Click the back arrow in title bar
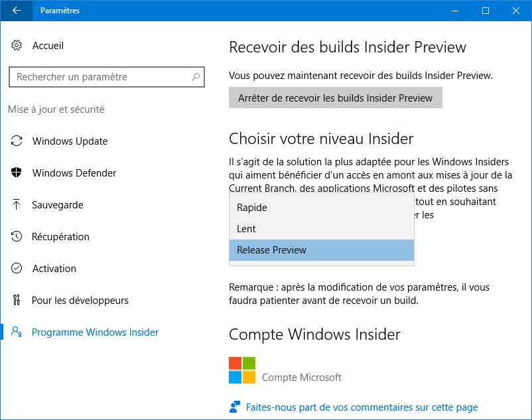This screenshot has width=532, height=420. tap(17, 11)
